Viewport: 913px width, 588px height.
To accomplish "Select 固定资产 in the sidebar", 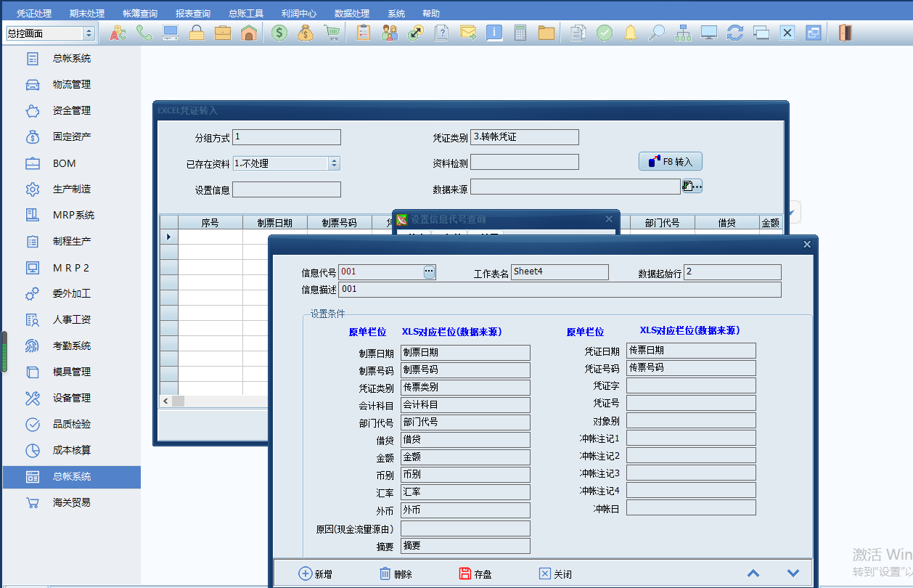I will pyautogui.click(x=72, y=136).
